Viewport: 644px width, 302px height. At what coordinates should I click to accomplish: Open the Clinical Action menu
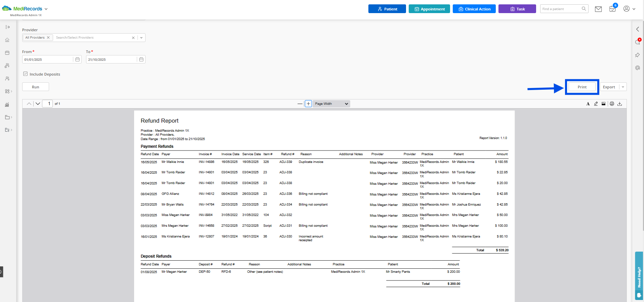pos(474,9)
